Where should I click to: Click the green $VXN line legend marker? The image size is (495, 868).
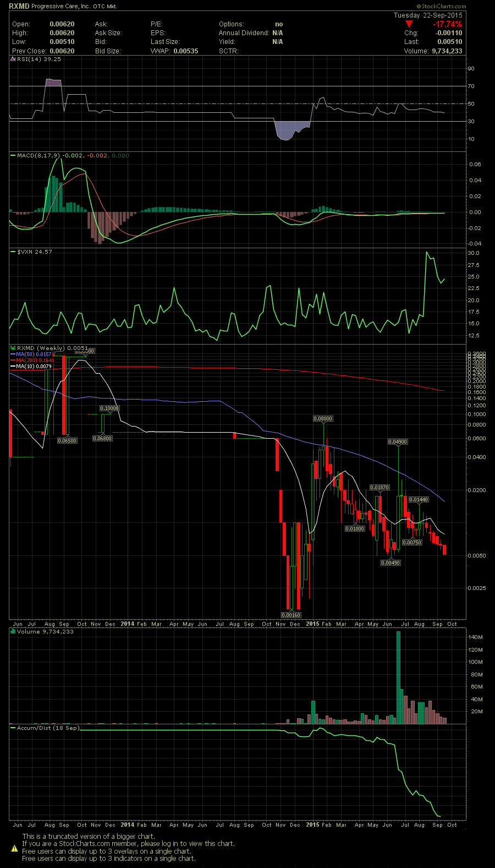pos(13,252)
